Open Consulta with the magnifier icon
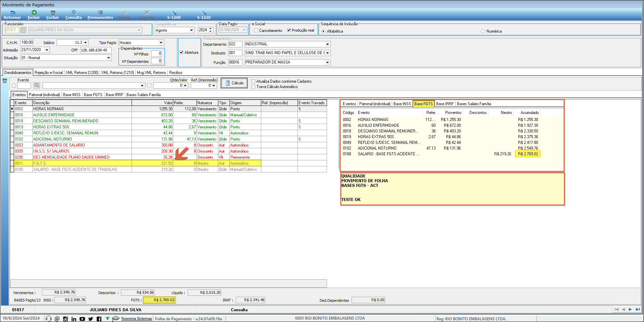 click(74, 13)
